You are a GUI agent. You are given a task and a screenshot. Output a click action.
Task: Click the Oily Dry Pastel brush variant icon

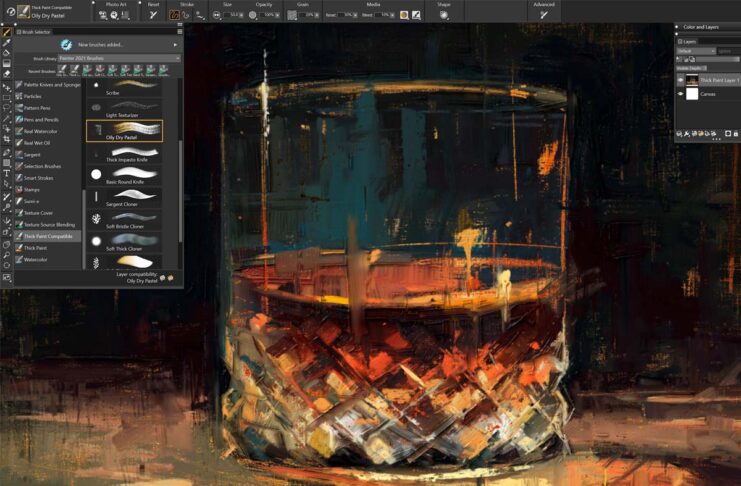click(23, 12)
